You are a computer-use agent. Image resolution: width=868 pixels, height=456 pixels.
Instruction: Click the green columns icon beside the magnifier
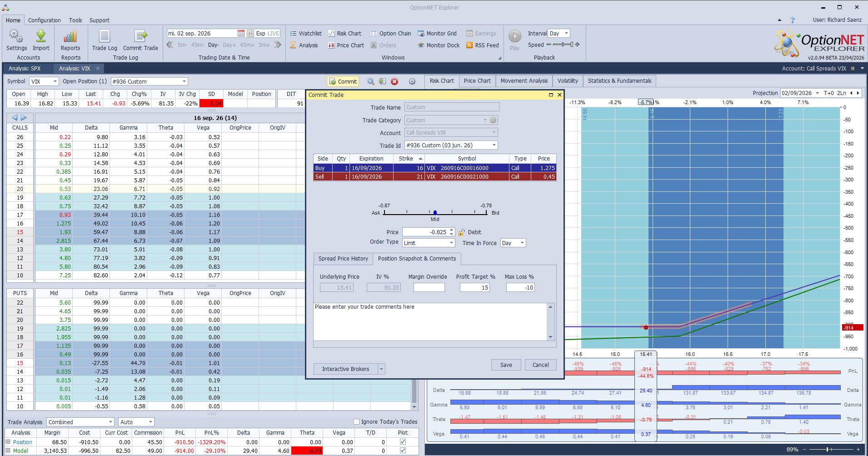tap(383, 81)
